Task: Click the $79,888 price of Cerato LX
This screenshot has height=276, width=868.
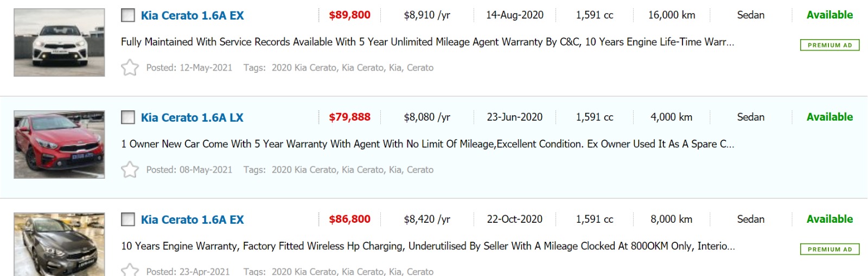Action: click(349, 117)
